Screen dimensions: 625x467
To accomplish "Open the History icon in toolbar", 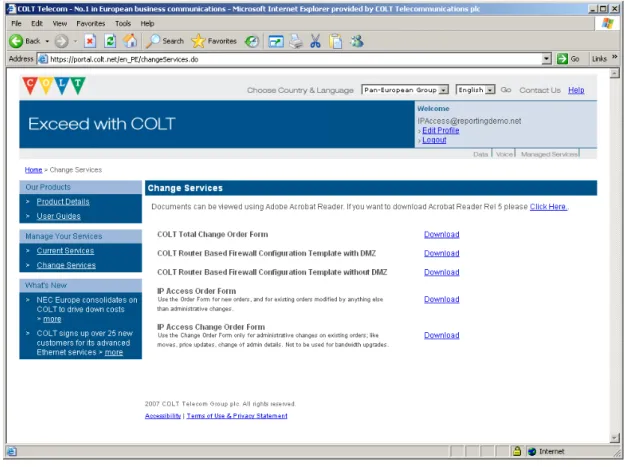I will pyautogui.click(x=252, y=41).
